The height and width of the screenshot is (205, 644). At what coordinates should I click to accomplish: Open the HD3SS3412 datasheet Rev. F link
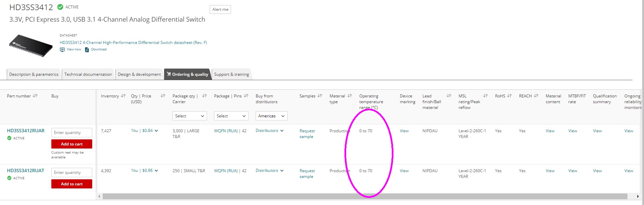(133, 43)
